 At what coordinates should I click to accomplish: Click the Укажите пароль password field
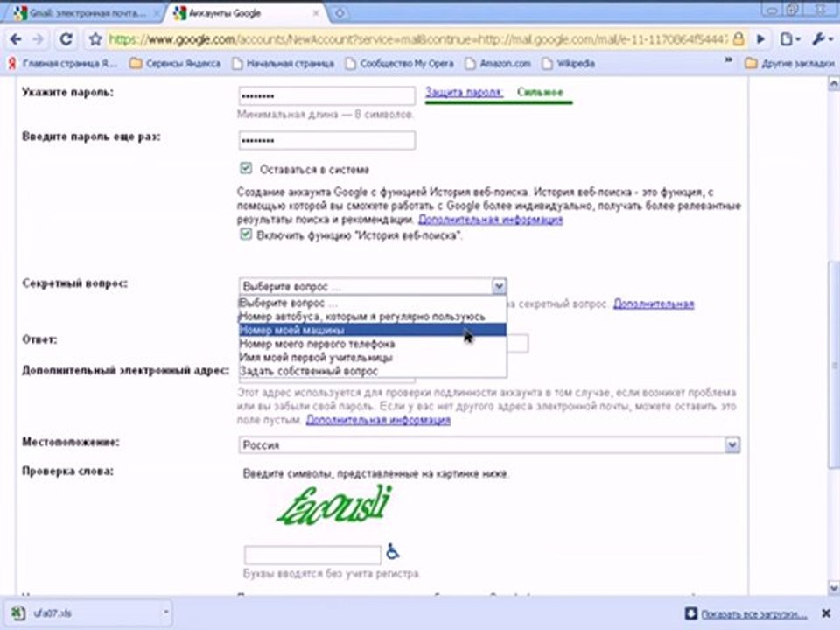point(326,96)
